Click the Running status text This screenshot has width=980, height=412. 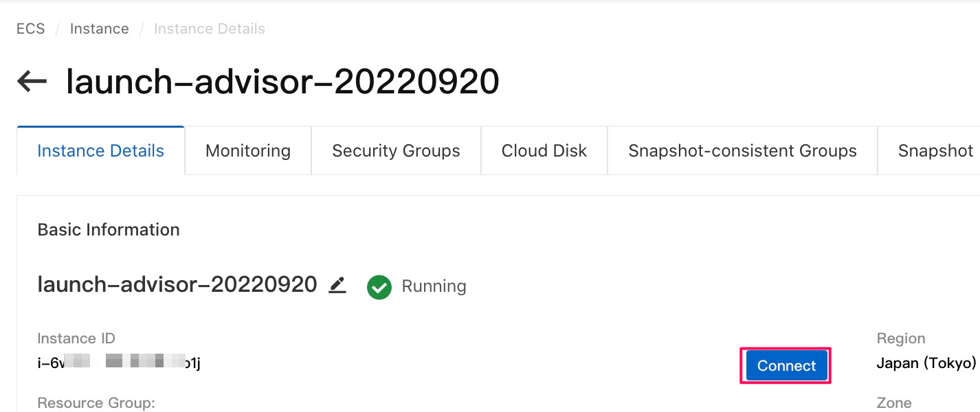click(x=434, y=286)
